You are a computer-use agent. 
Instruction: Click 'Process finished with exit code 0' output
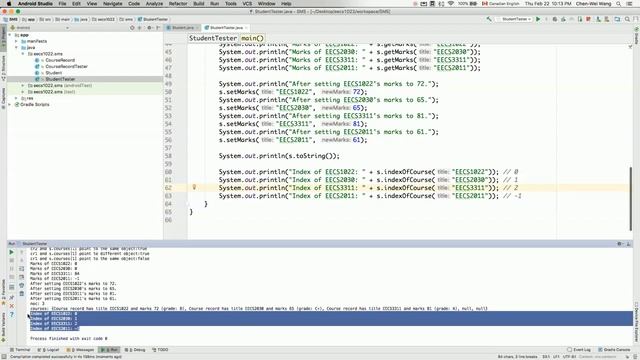point(69,338)
